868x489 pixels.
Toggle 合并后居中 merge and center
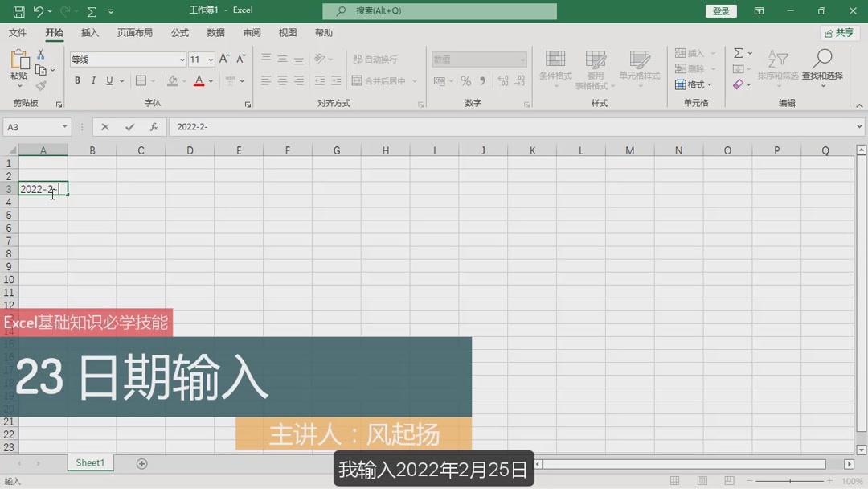(378, 80)
